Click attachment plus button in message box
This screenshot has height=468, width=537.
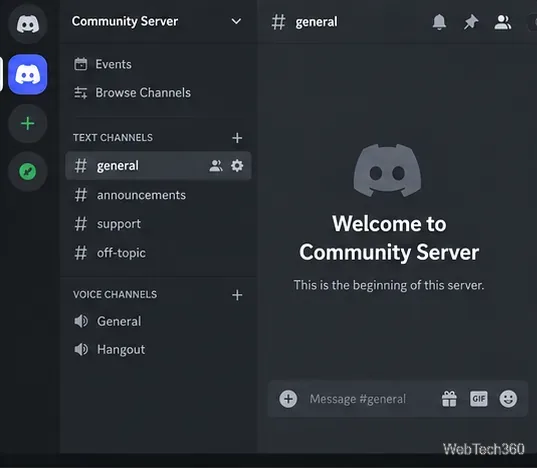(288, 399)
